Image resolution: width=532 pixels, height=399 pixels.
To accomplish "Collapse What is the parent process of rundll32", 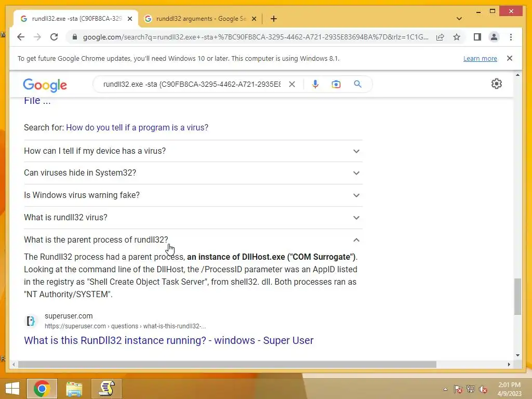I will coord(193,240).
